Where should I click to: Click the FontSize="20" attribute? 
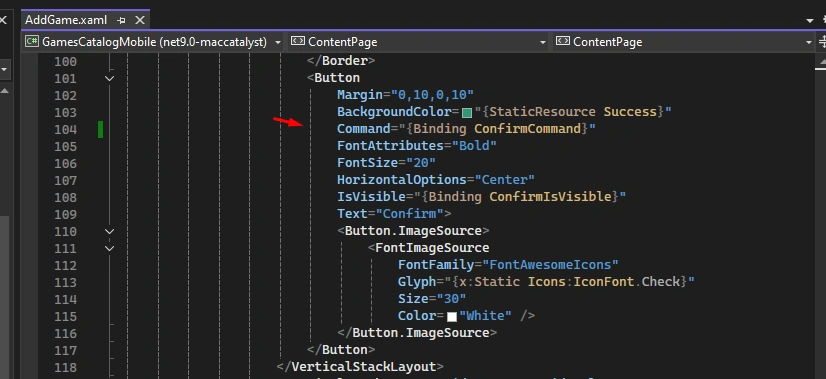387,163
